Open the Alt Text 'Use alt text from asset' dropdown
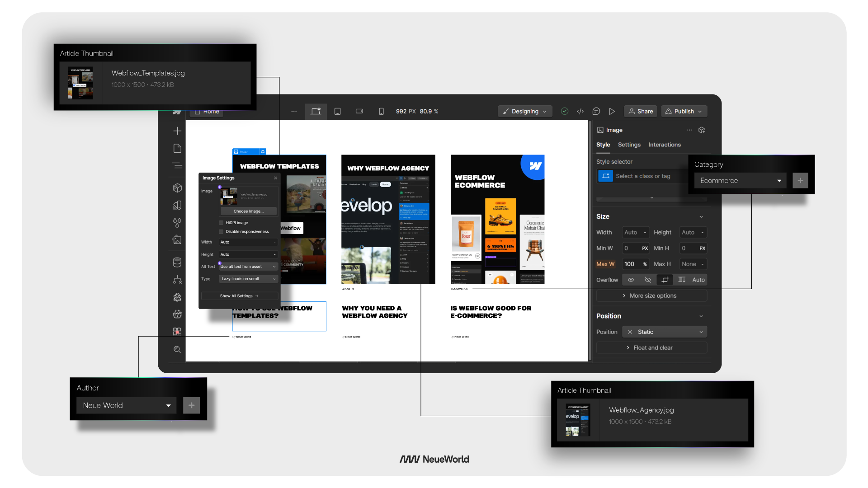Viewport: 868px width, 488px height. click(248, 267)
